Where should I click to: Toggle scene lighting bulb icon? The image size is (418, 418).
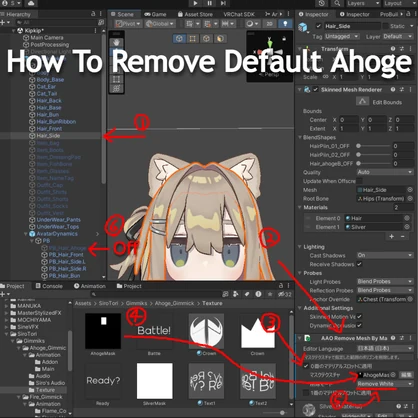[285, 24]
